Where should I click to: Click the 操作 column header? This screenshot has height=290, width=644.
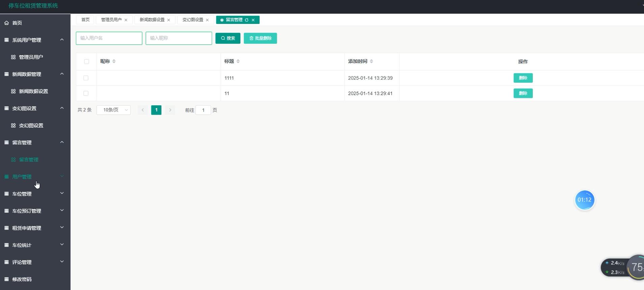click(x=523, y=61)
